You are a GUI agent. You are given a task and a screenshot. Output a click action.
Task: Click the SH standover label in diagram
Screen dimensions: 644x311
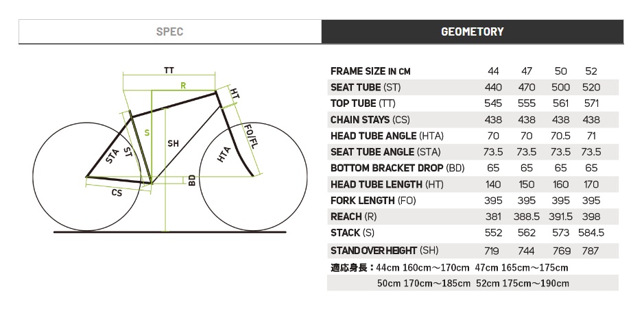coord(174,143)
